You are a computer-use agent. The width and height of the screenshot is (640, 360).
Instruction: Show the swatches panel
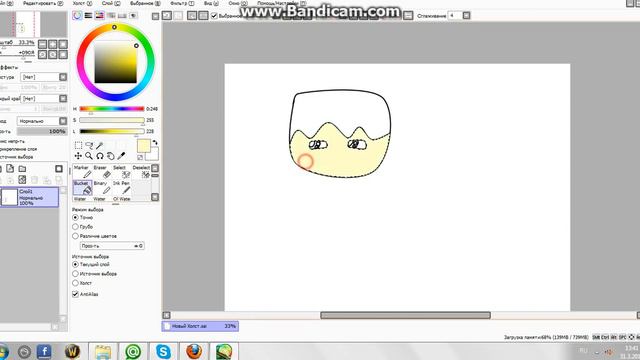click(x=122, y=16)
